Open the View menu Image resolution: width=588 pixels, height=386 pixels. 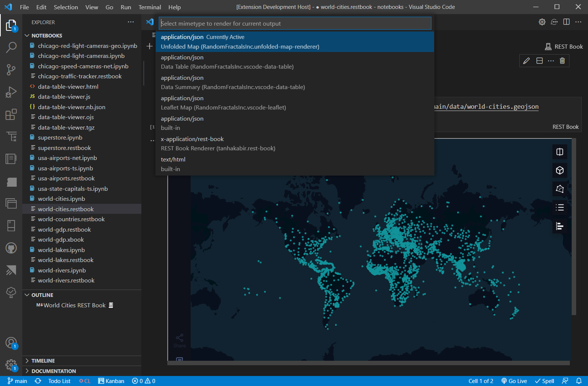point(92,7)
